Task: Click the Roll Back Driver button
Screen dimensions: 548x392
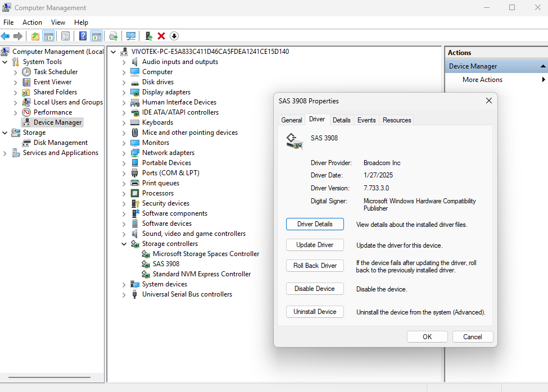Action: [315, 266]
